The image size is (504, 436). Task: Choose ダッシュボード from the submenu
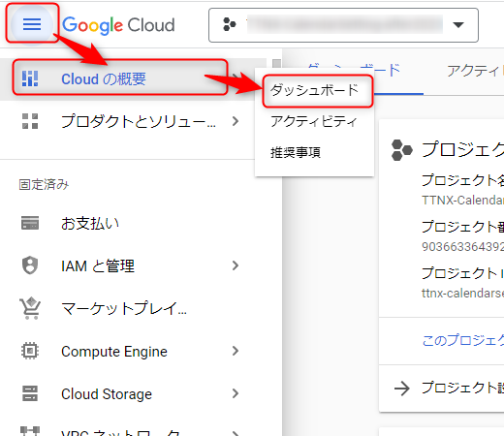(x=314, y=90)
